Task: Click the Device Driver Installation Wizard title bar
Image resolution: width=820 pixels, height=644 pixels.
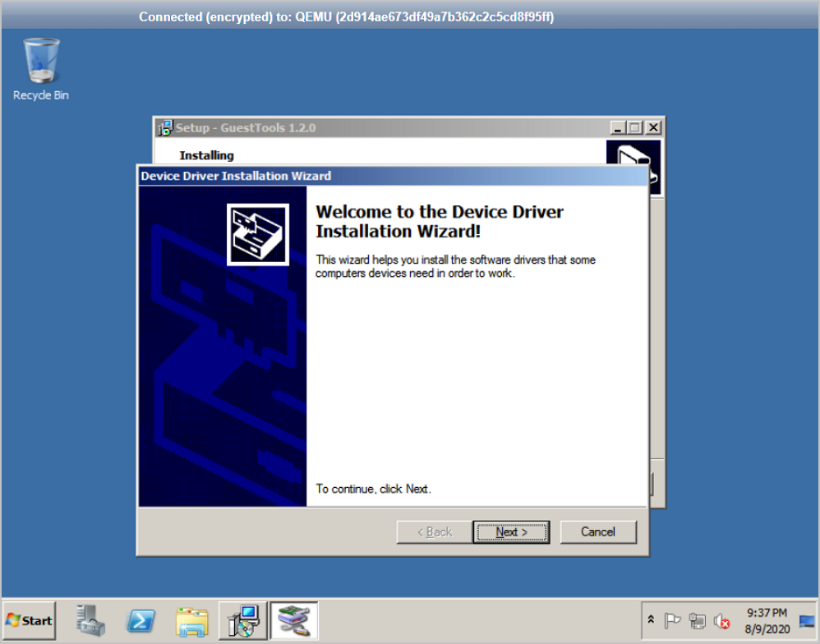Action: tap(392, 176)
